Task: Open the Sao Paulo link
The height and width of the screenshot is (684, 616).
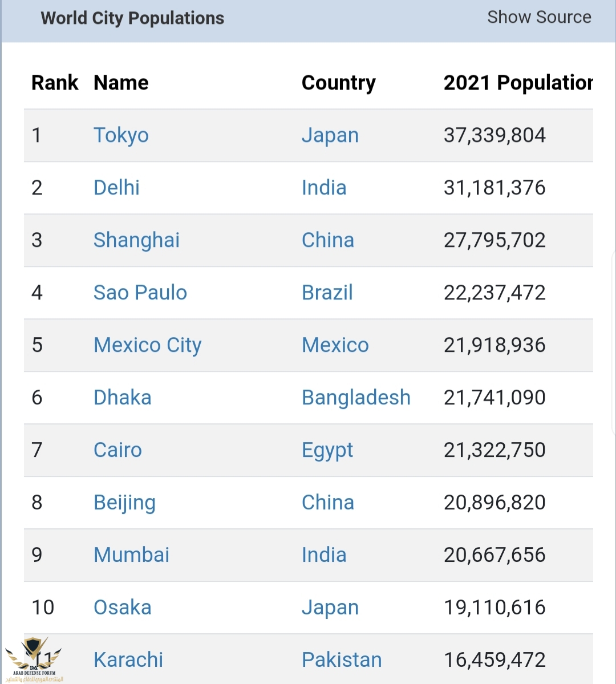Action: (x=140, y=293)
